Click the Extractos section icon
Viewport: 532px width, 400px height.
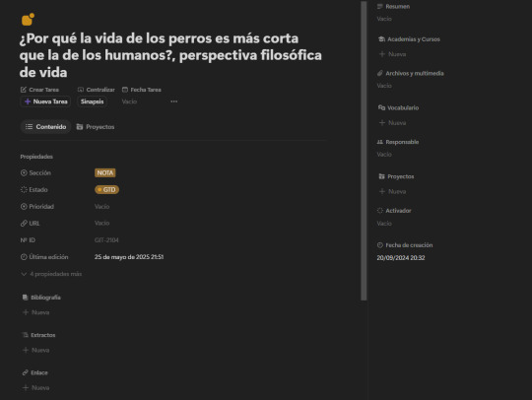tap(25, 335)
